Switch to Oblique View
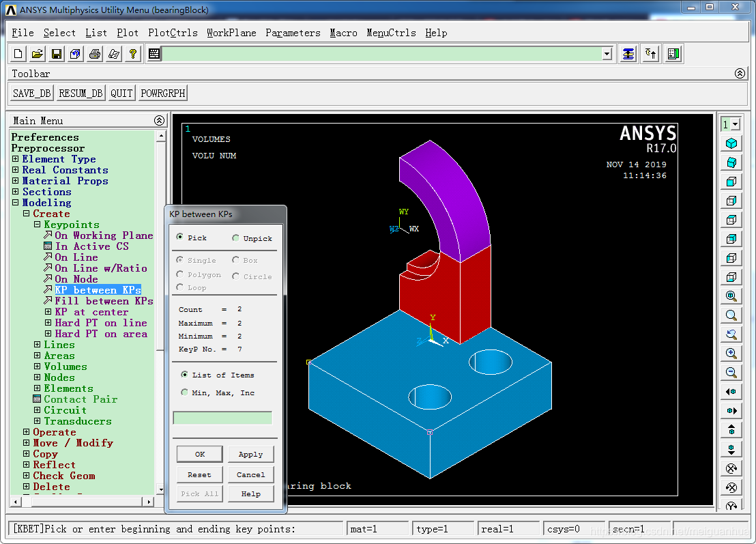The image size is (756, 544). point(731,162)
